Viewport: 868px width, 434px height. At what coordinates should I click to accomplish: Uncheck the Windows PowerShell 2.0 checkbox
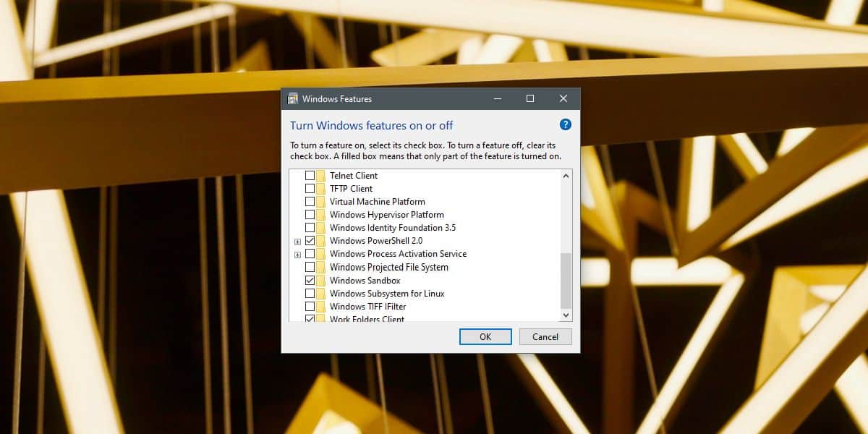[x=310, y=241]
